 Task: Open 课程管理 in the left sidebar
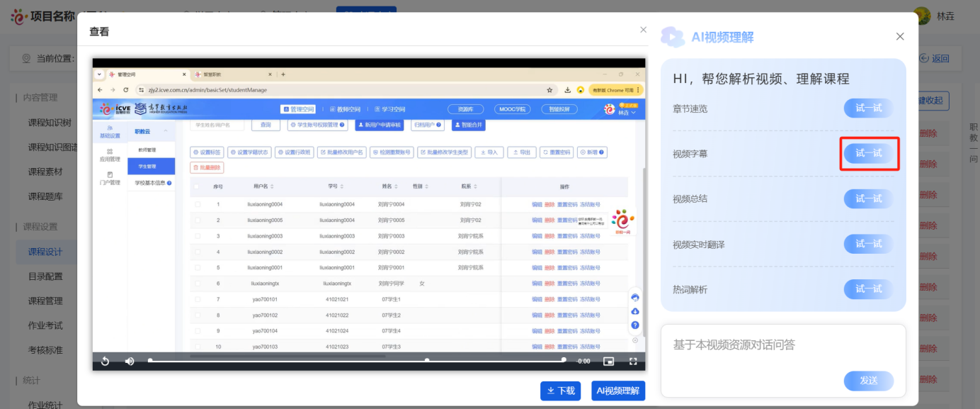tap(45, 301)
